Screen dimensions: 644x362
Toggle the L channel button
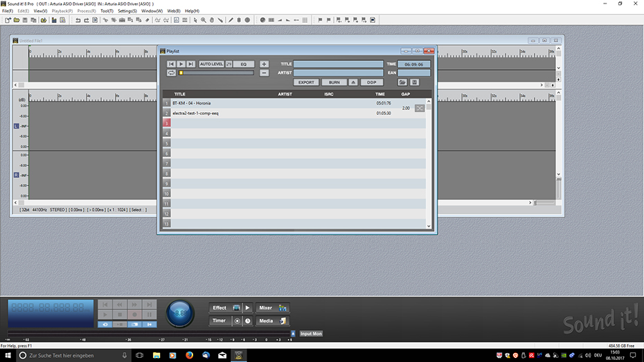[x=16, y=127]
